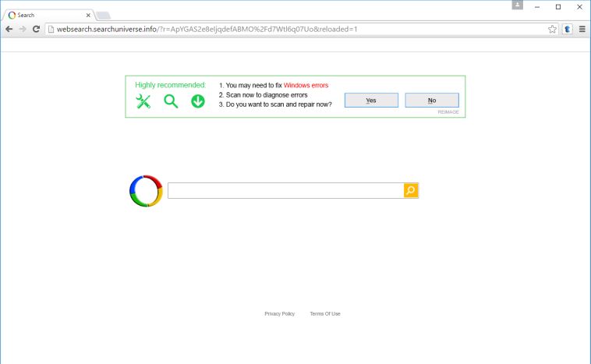Open the Privacy Policy link
591x364 pixels.
(x=280, y=313)
